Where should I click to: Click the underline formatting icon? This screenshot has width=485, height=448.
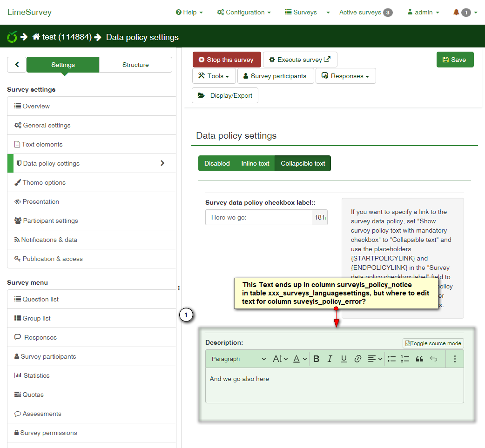tap(344, 359)
